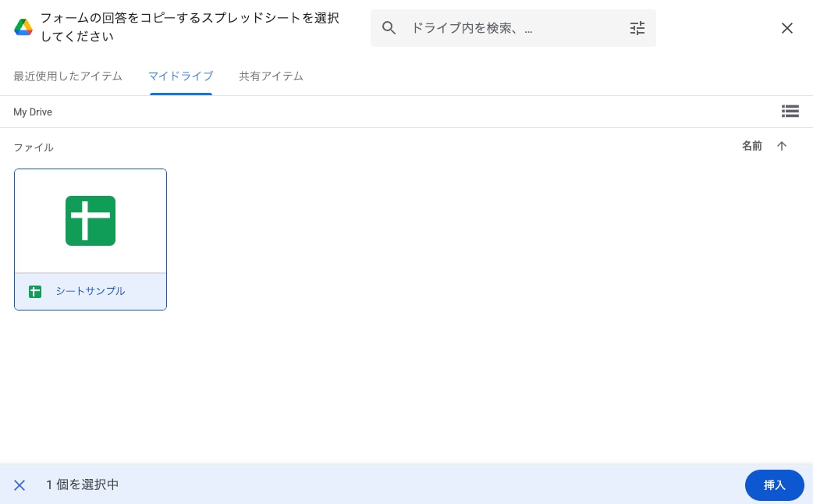813x504 pixels.
Task: Click the ascending sort arrow icon
Action: (782, 146)
